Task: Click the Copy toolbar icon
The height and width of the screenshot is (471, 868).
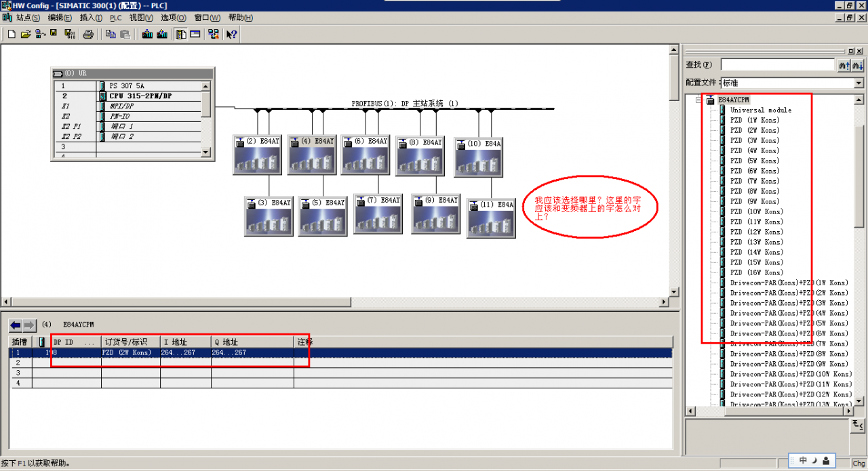Action: click(111, 34)
